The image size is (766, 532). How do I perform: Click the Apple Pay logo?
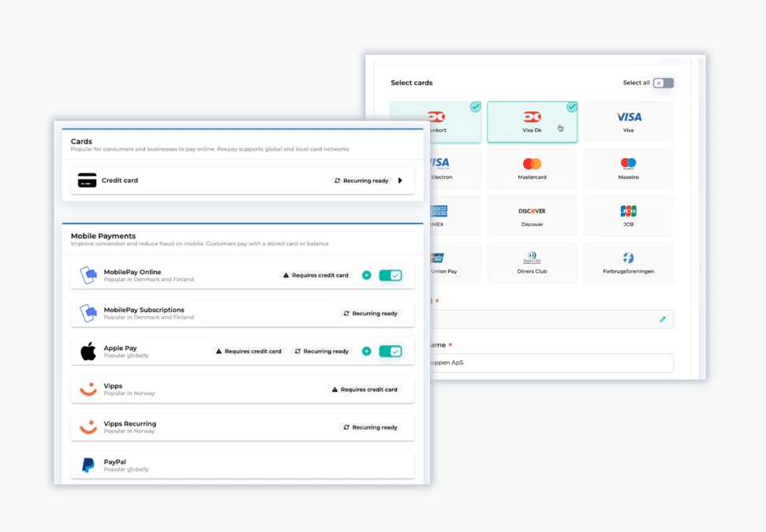88,352
